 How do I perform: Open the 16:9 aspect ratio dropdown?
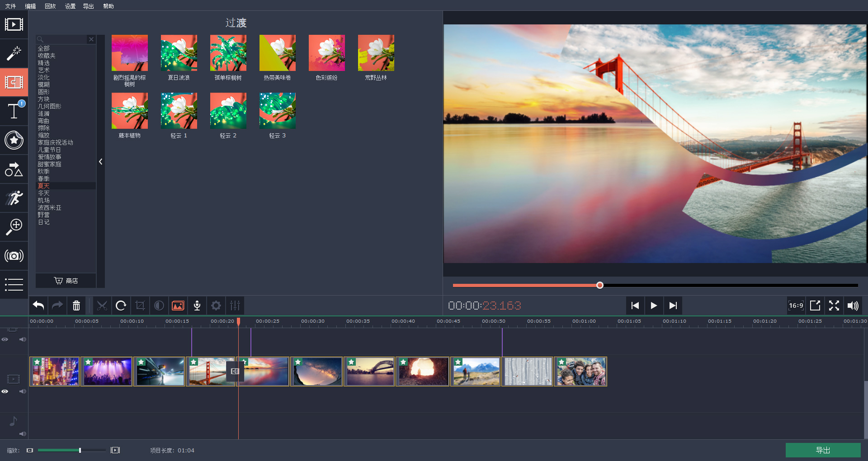coord(796,306)
